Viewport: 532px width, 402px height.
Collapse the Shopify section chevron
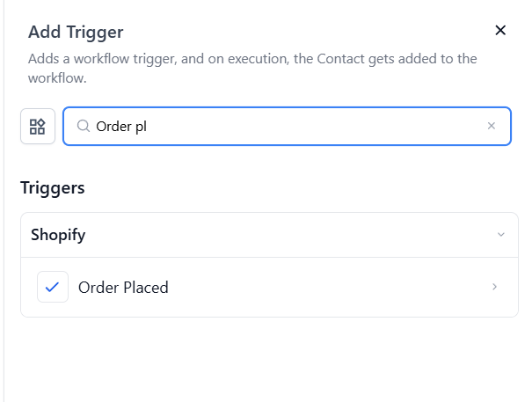pos(501,235)
